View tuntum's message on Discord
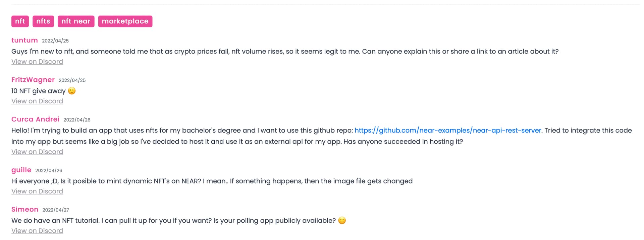 coord(37,62)
